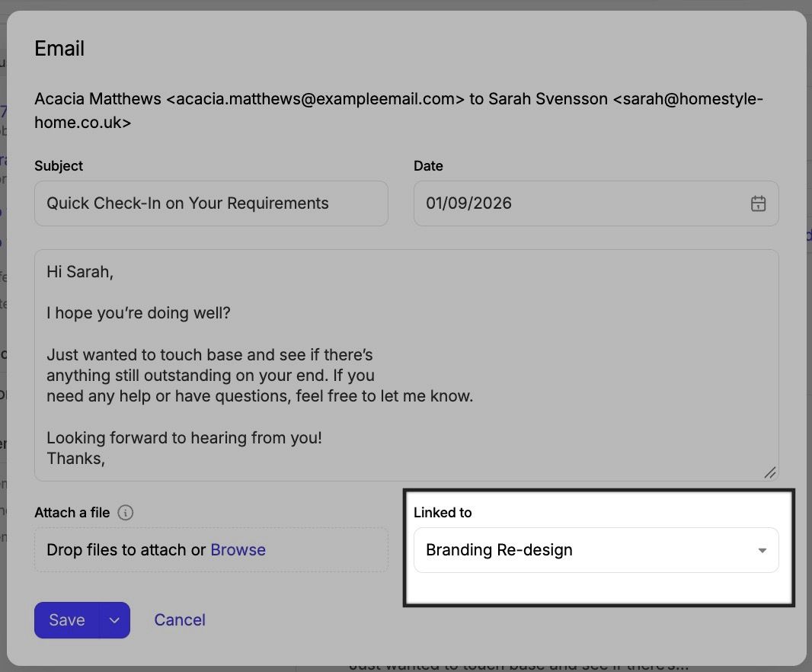Screen dimensions: 812x672
Task: Click the 'I hope you're doing well?' line
Action: tap(139, 313)
